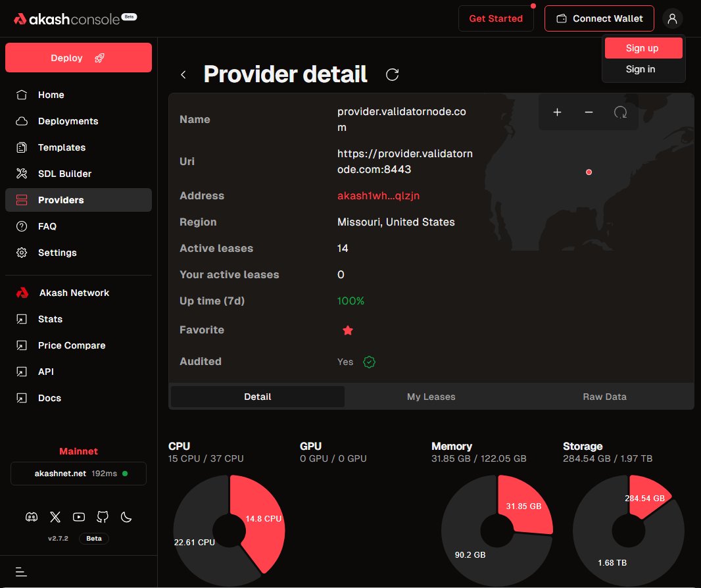Open Deployments in the sidebar

tap(79, 121)
